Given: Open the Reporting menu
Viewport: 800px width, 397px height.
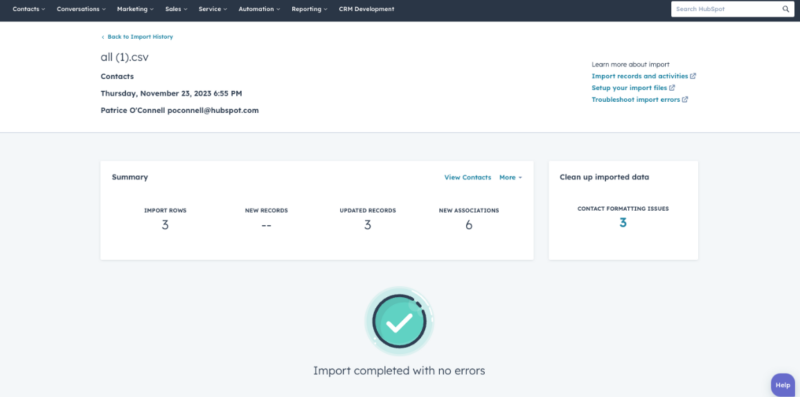Looking at the screenshot, I should [x=309, y=9].
